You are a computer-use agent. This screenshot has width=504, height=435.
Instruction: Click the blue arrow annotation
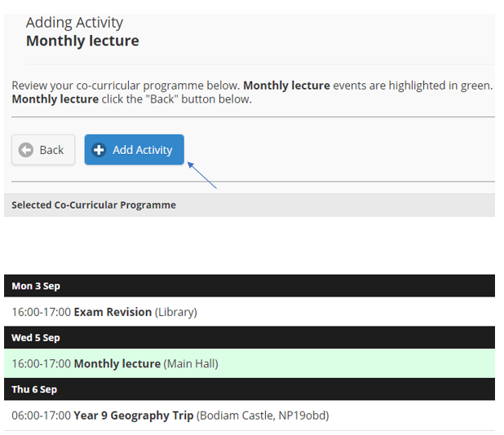tap(202, 176)
